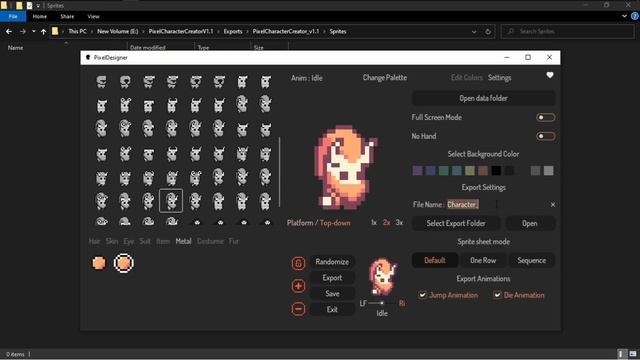Open the Explorer File menu
Viewport: 640px width, 360px height.
(13, 16)
